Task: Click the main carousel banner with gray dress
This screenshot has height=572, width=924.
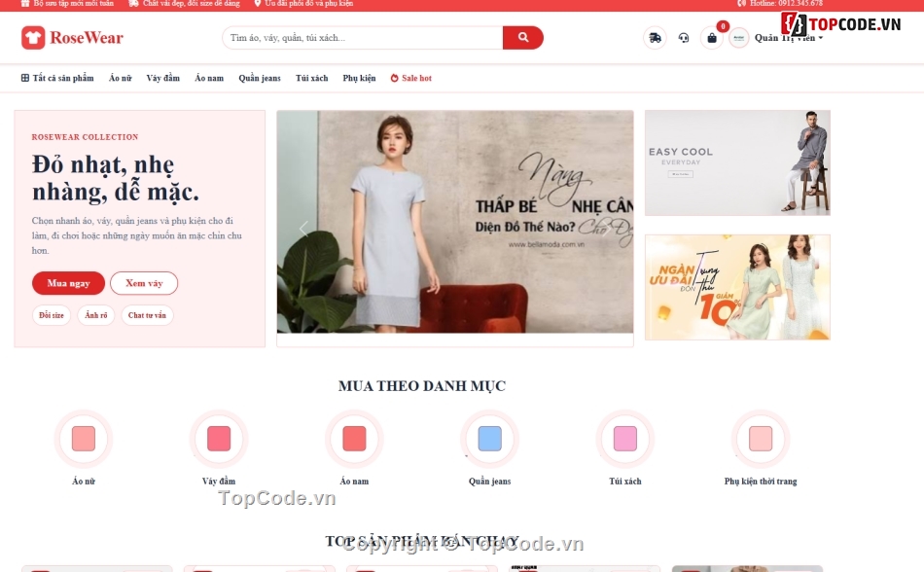Action: pyautogui.click(x=455, y=222)
